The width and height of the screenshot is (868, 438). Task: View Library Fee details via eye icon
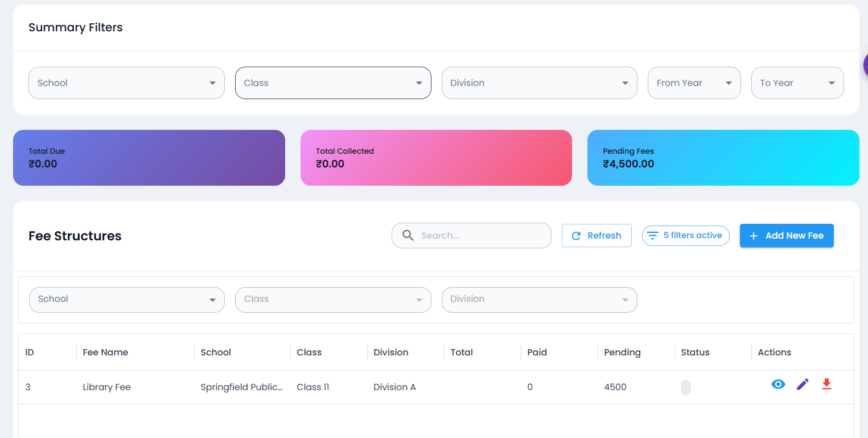pyautogui.click(x=778, y=384)
